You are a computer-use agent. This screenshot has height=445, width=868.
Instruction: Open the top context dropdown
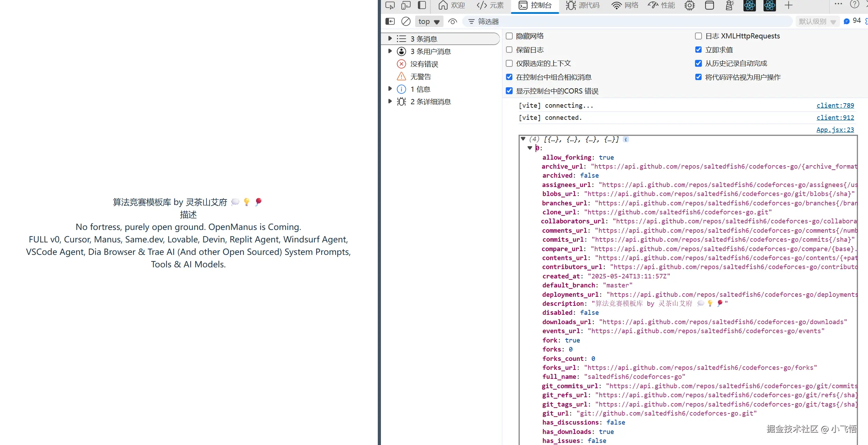[x=429, y=21]
